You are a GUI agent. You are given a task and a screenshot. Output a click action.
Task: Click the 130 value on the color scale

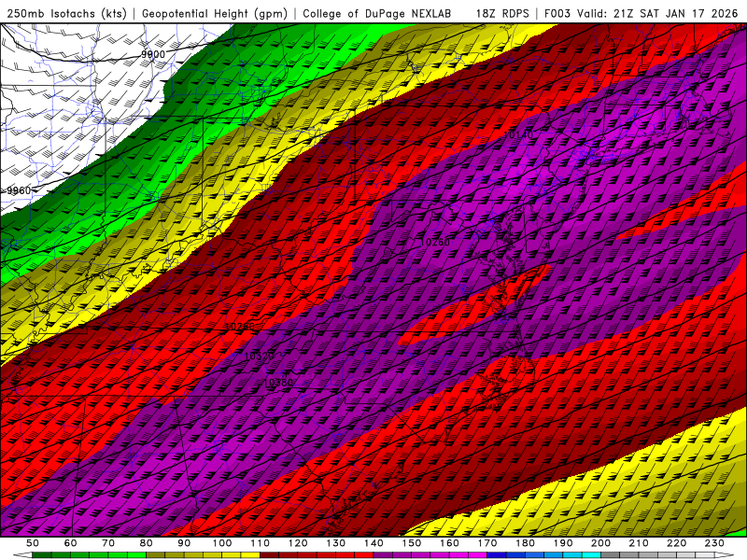pyautogui.click(x=336, y=543)
